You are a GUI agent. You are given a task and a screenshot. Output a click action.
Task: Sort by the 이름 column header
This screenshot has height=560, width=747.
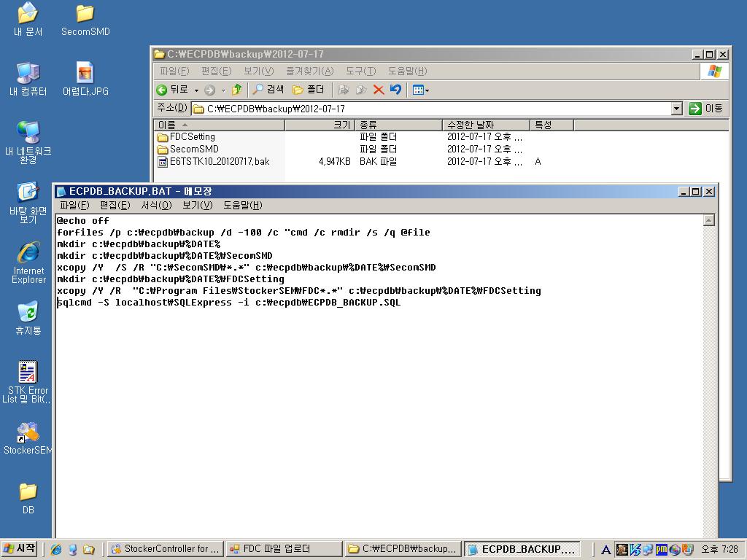(219, 125)
